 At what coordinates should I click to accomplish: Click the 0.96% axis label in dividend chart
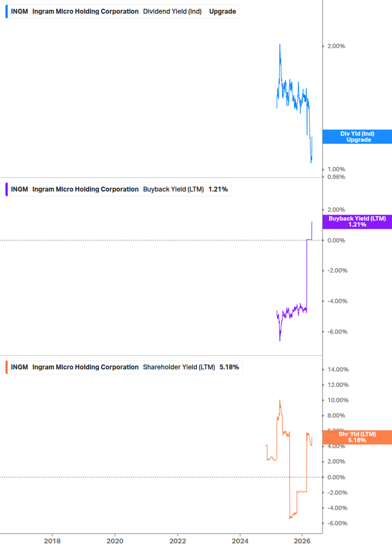coord(336,177)
